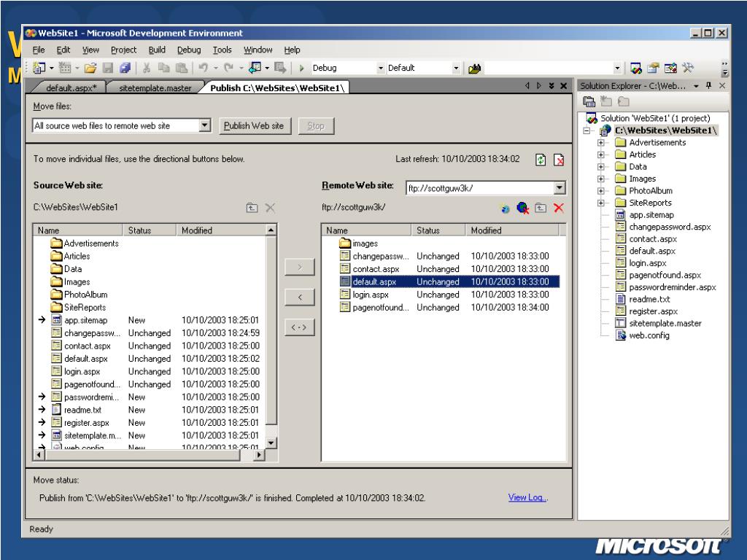Image resolution: width=747 pixels, height=560 pixels.
Task: Expand the Articles folder in Solution Explorer
Action: click(601, 155)
